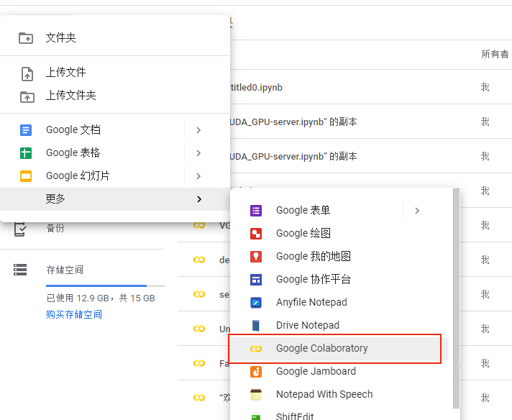
Task: Expand the Google 表格 submenu arrow
Action: click(198, 153)
